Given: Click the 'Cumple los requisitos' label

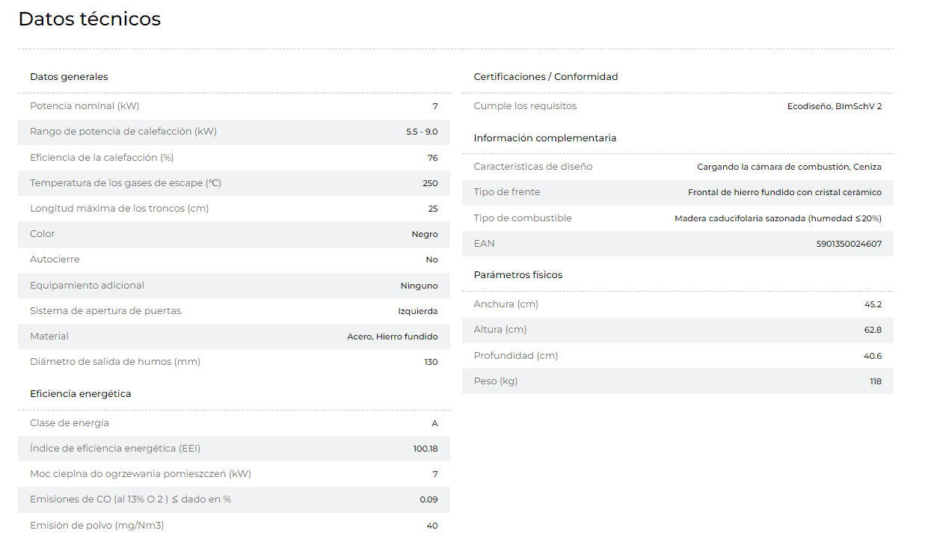Looking at the screenshot, I should 525,106.
